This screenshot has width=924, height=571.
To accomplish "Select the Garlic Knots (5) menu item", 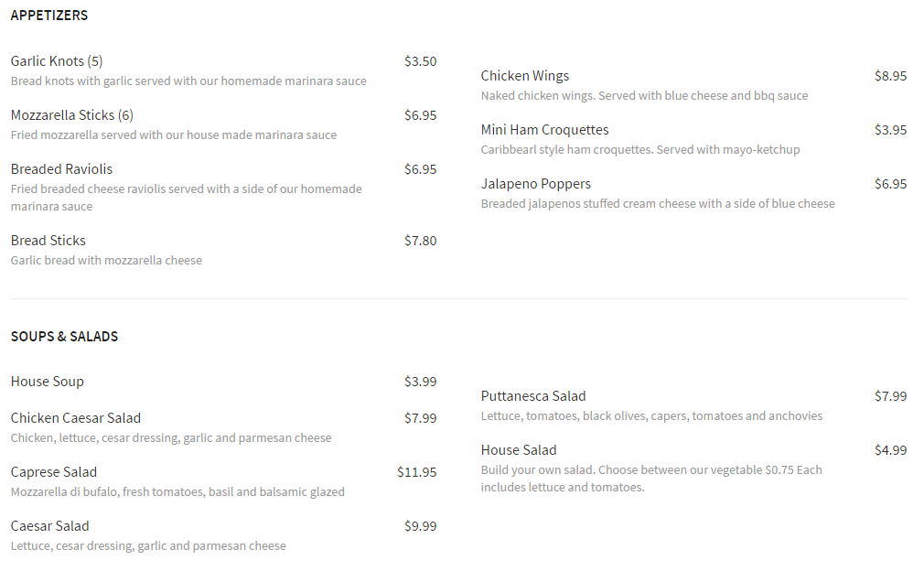I will 57,61.
